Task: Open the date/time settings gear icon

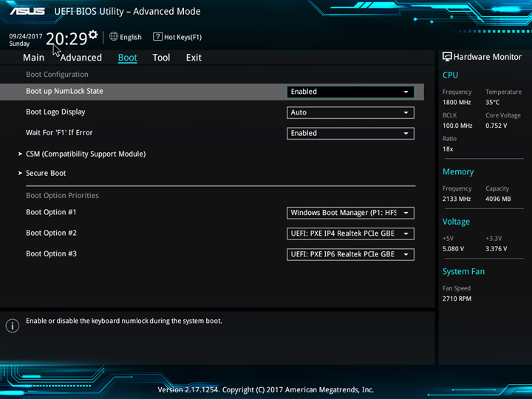Action: point(93,34)
